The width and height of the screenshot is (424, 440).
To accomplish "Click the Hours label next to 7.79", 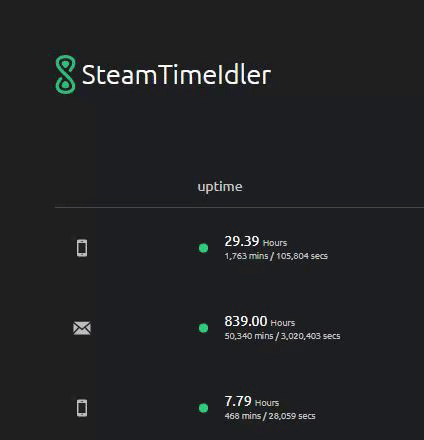I will [x=267, y=403].
